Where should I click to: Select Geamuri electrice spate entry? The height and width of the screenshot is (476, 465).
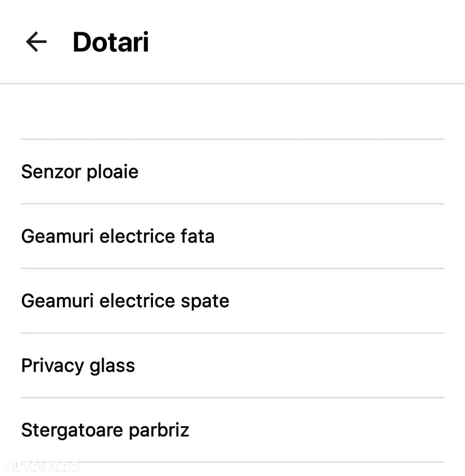tap(125, 301)
